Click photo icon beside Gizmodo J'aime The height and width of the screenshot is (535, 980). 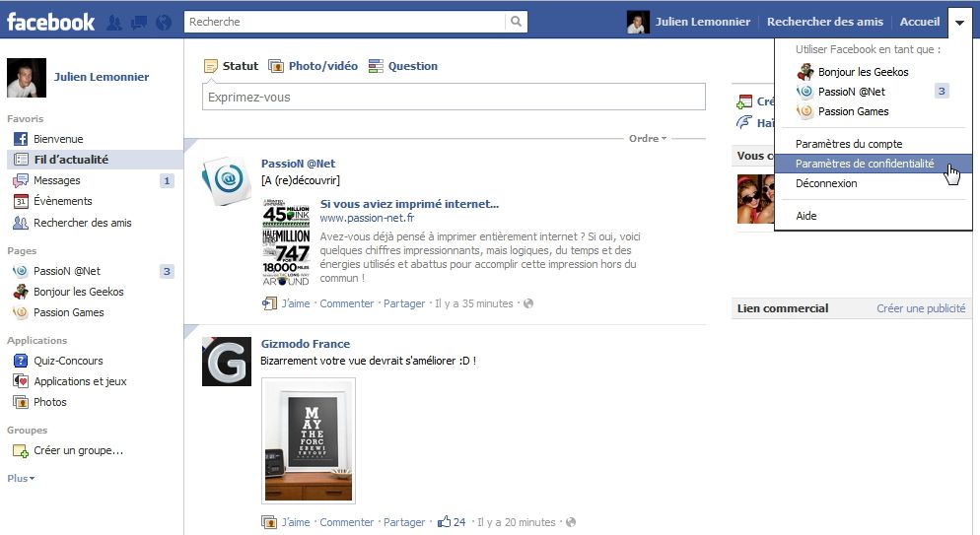pos(269,522)
